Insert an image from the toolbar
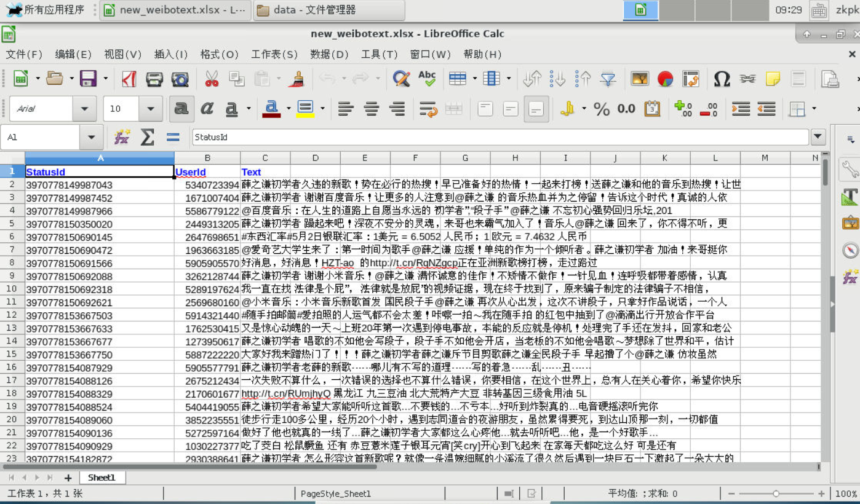Image resolution: width=860 pixels, height=504 pixels. click(x=640, y=78)
